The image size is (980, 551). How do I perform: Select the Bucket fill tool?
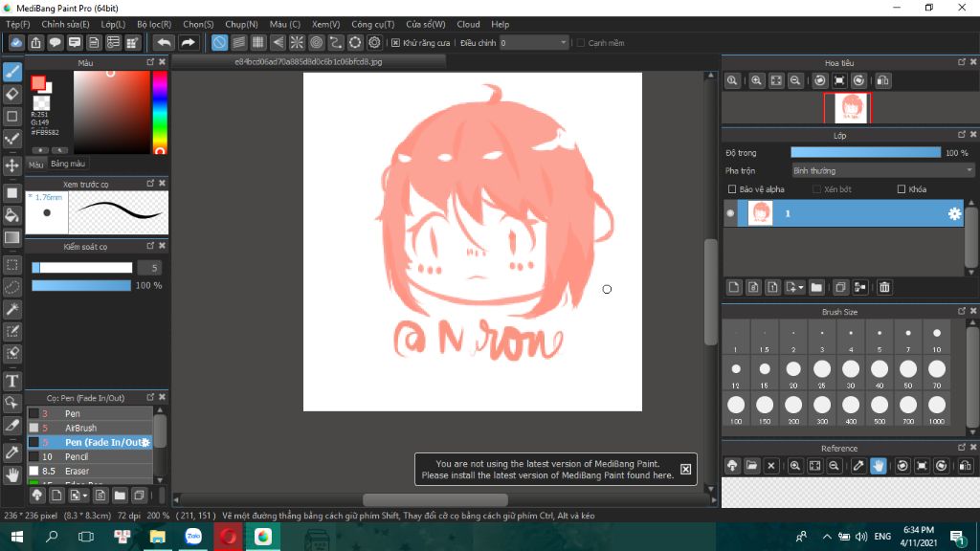pyautogui.click(x=11, y=215)
